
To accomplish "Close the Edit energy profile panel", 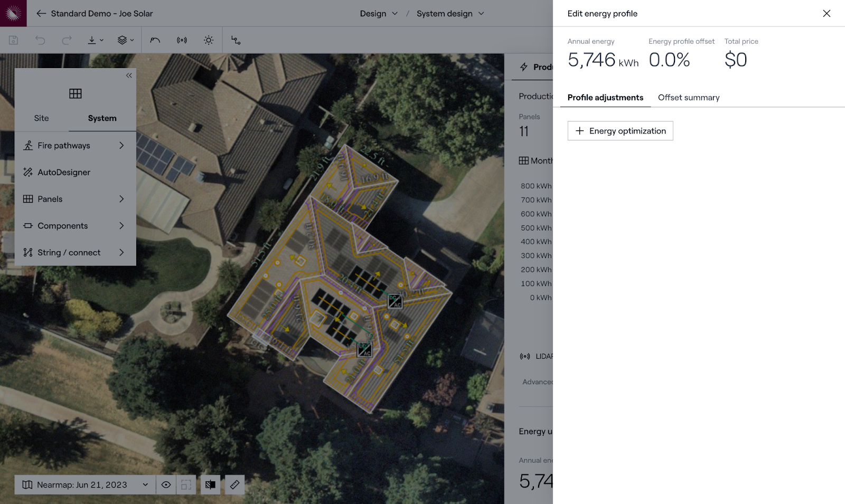I will [827, 13].
